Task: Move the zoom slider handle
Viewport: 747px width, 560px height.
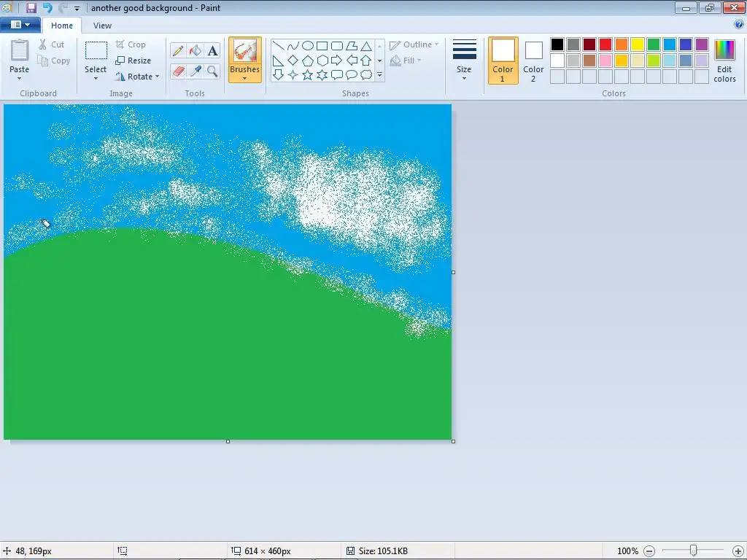Action: click(x=694, y=551)
